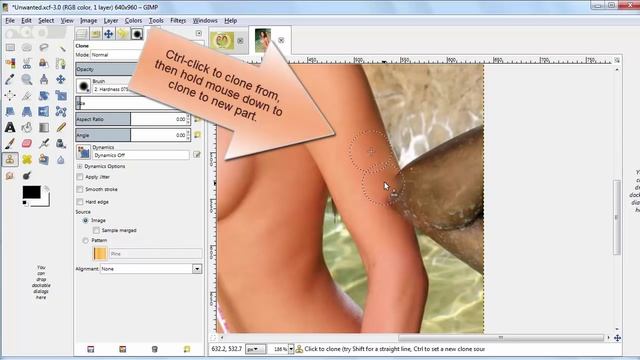
Task: Select the Clone stamp tool
Action: point(10,159)
